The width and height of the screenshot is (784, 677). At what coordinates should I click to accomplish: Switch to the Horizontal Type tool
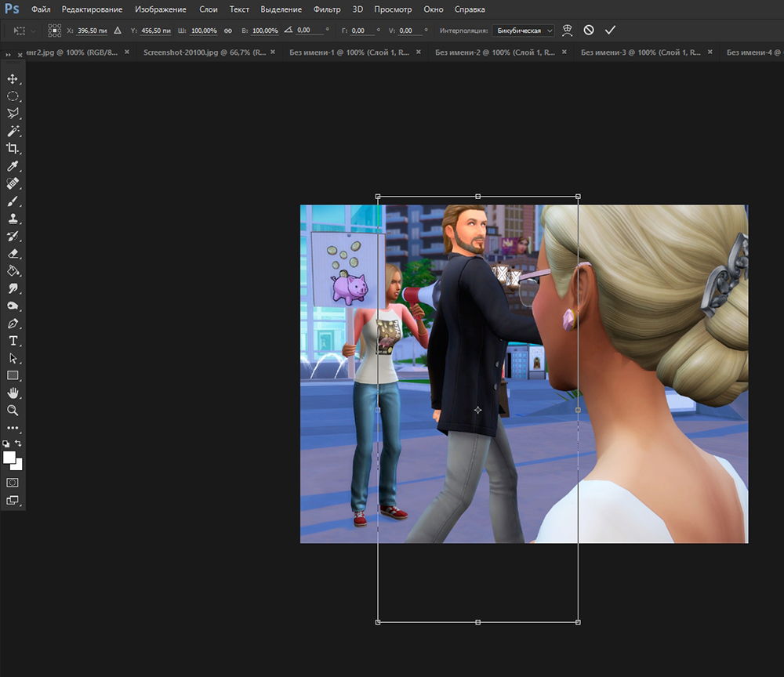click(x=13, y=341)
